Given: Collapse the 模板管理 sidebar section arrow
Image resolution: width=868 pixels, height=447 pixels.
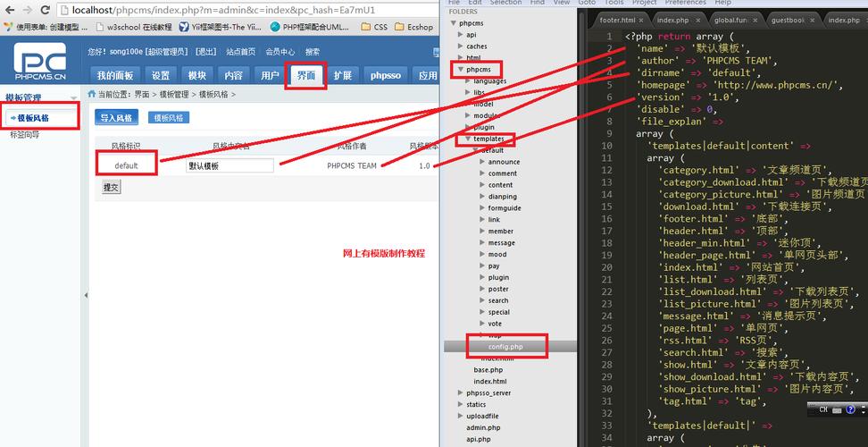Looking at the screenshot, I should [x=73, y=98].
